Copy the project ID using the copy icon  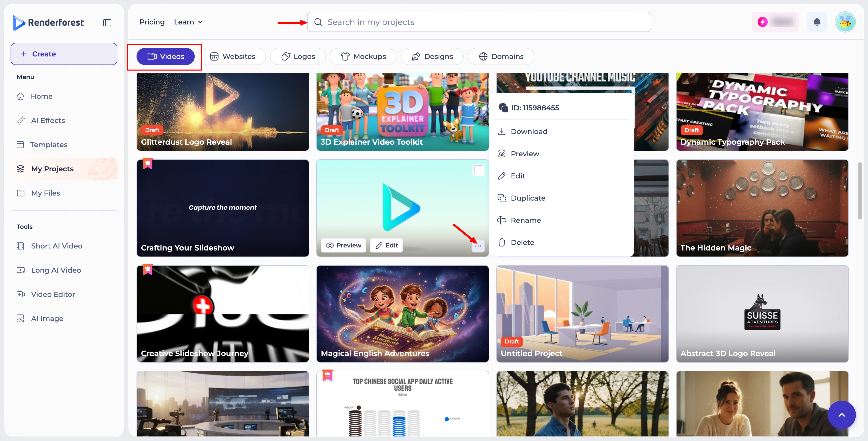[504, 108]
